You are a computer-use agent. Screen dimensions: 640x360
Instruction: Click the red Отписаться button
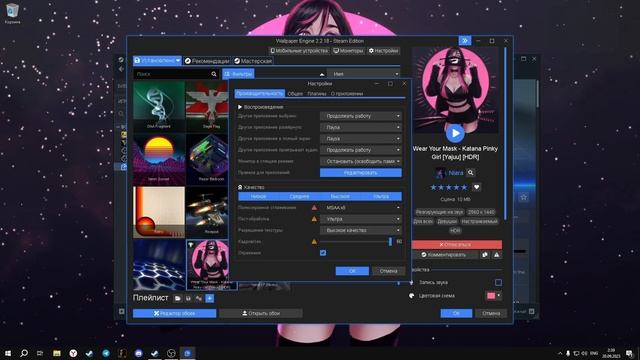tap(456, 244)
